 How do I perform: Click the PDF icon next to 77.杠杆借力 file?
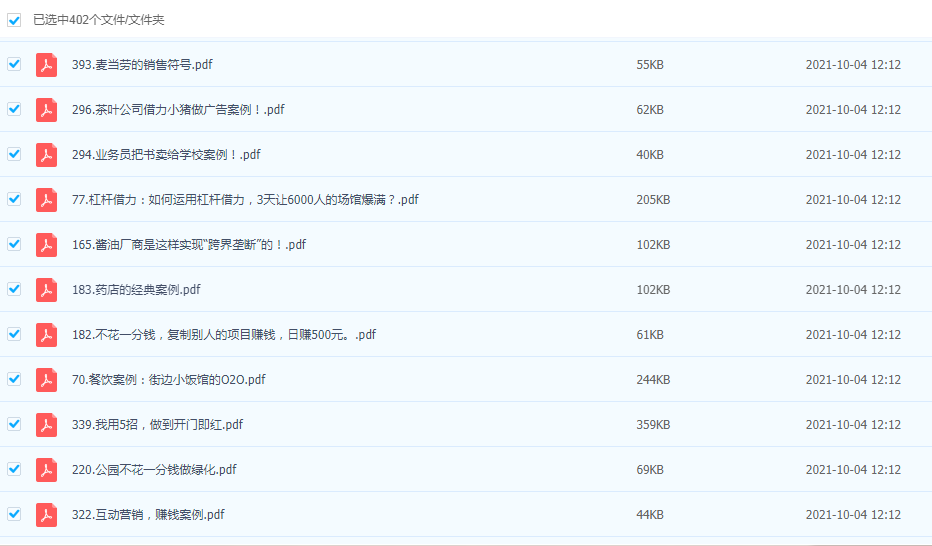tap(46, 200)
